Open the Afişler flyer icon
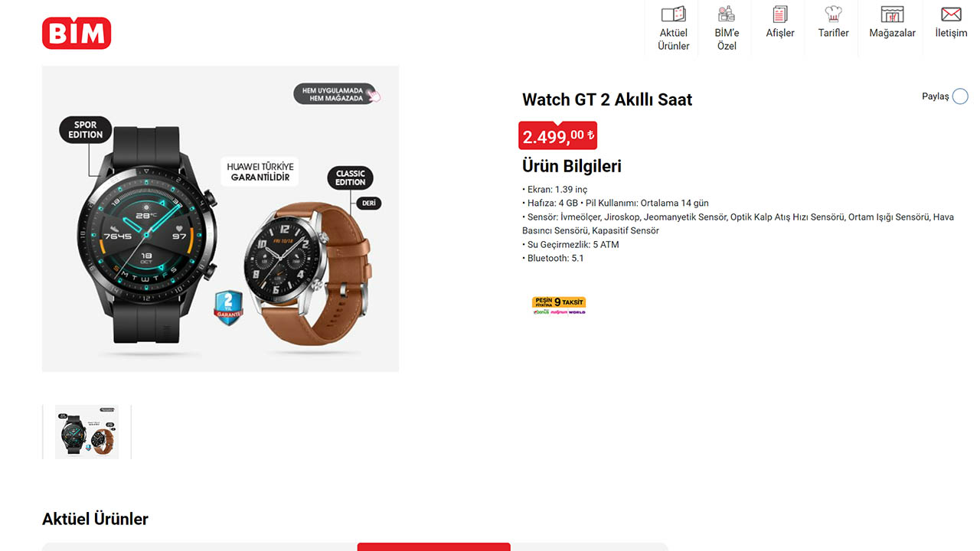This screenshot has width=980, height=551. click(x=780, y=14)
